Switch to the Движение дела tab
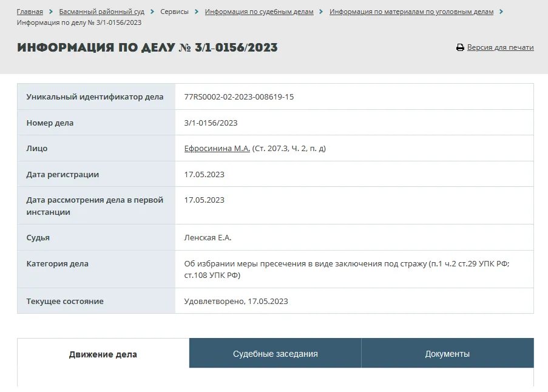This screenshot has width=548, height=392. pyautogui.click(x=103, y=354)
